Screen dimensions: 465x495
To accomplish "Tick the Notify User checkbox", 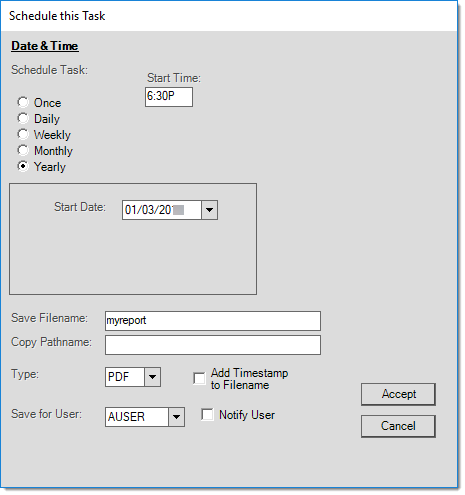I will pos(207,415).
